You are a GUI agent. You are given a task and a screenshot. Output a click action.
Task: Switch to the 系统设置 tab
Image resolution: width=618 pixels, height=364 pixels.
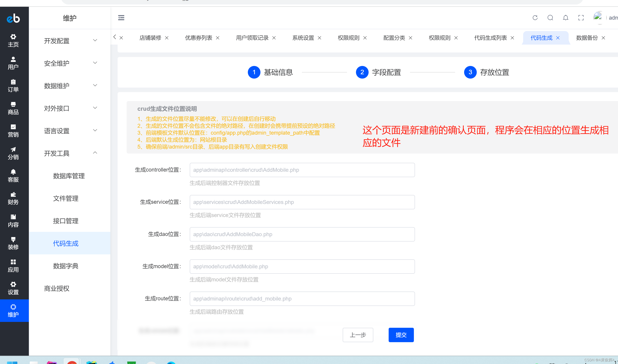click(x=303, y=38)
